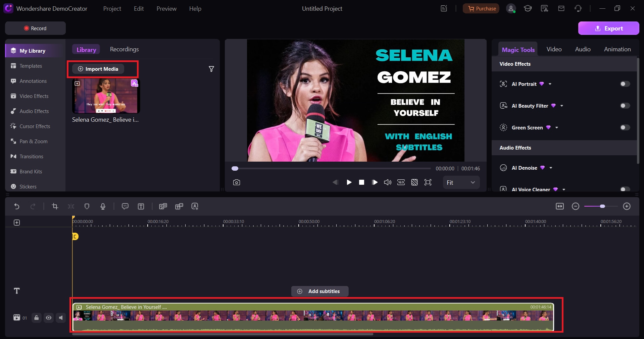The image size is (644, 339).
Task: Open the 16:9 aspect ratio icon
Action: point(401,182)
